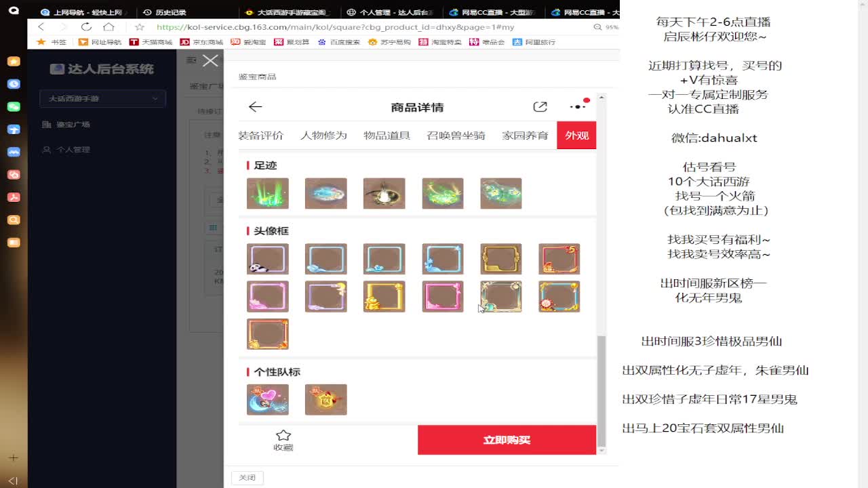868x488 pixels.
Task: Open the zoom 95% indicator
Action: [x=606, y=27]
